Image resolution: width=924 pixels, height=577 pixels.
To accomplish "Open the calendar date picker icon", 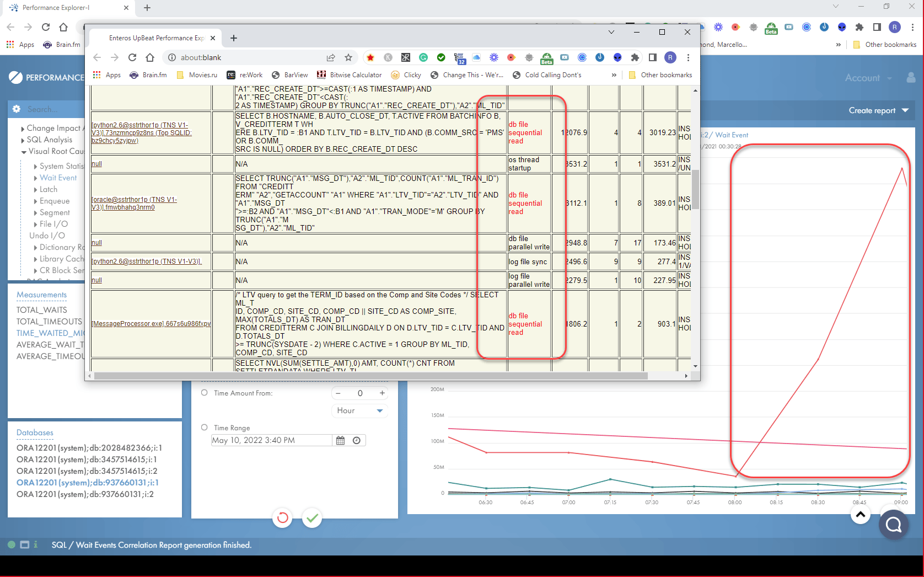I will (x=340, y=440).
